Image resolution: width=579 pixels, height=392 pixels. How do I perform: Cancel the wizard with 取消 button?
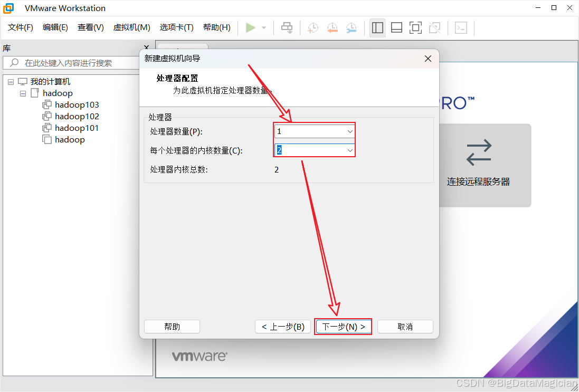pyautogui.click(x=405, y=327)
